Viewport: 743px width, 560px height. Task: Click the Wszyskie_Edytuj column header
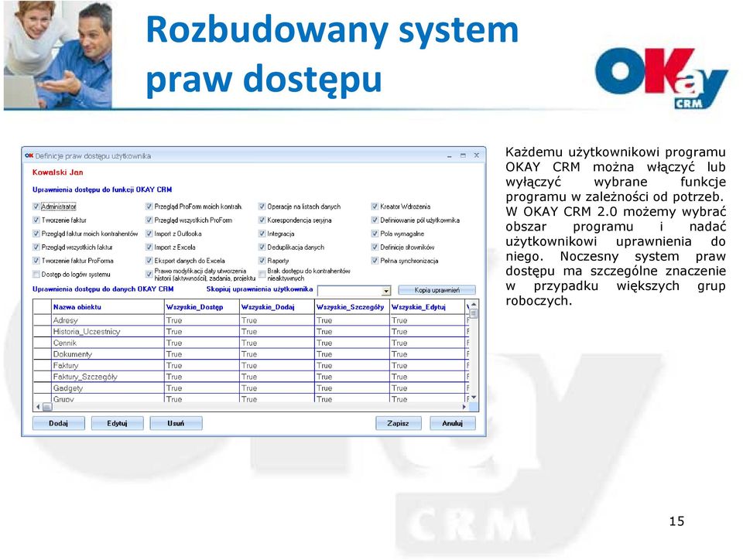[x=427, y=307]
